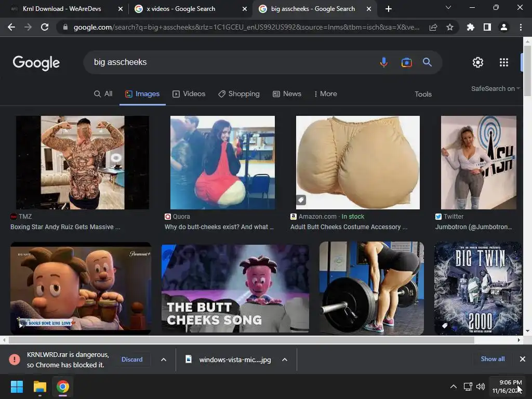Screen dimensions: 532x399
Task: Open the Google apps grid
Action: click(504, 62)
